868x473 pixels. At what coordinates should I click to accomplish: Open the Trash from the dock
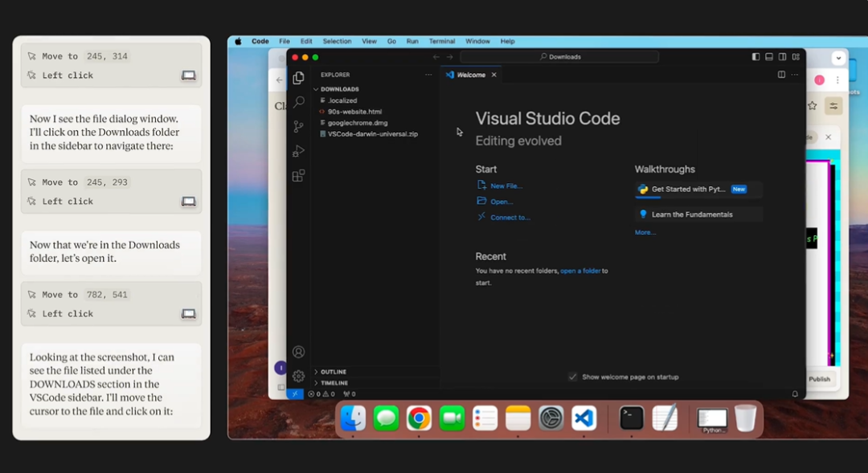coord(746,418)
